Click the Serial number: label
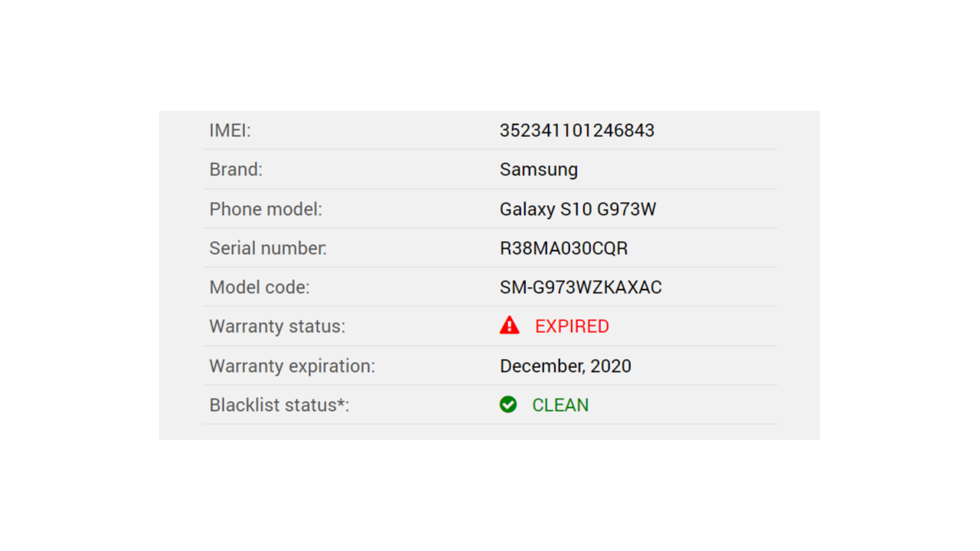The height and width of the screenshot is (551, 980). pos(268,248)
